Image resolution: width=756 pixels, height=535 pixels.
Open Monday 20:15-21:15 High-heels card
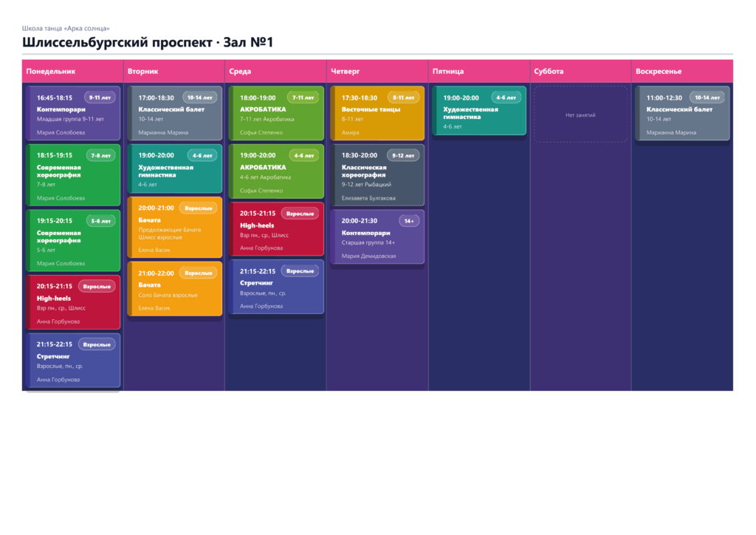[73, 302]
